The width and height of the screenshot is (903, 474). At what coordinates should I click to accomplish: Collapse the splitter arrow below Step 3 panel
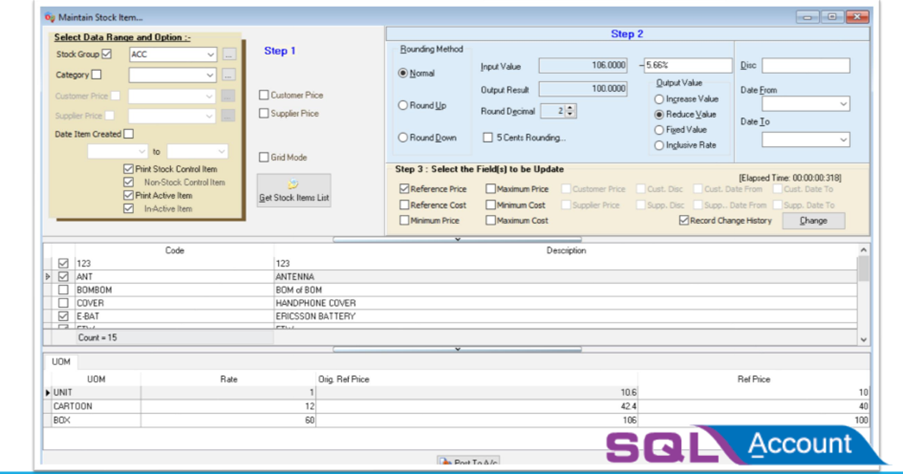[457, 239]
